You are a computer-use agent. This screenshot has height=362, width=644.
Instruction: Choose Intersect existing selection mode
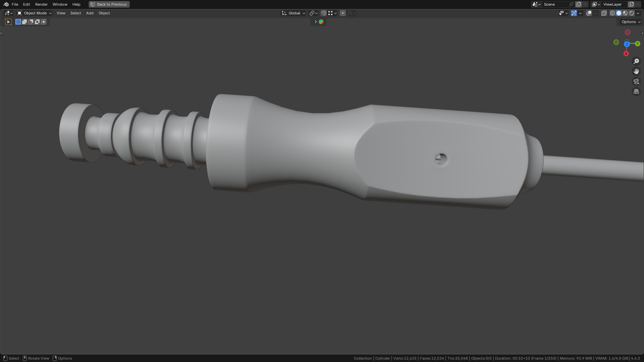(x=44, y=22)
